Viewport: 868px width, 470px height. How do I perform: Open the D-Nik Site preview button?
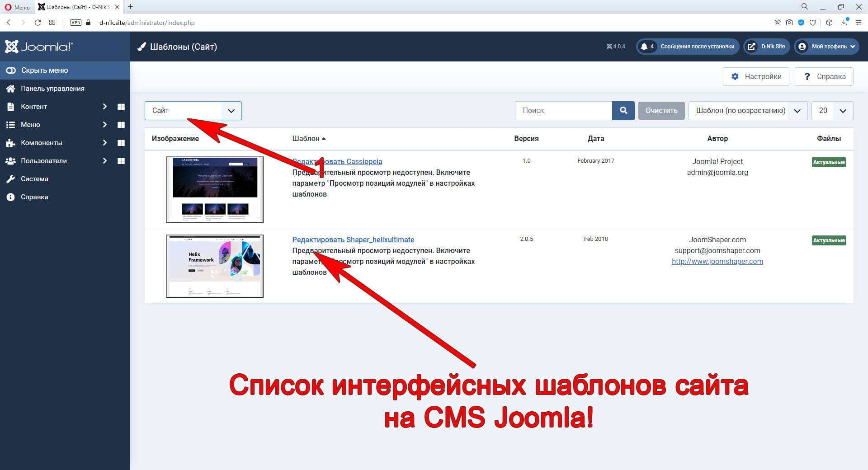tap(767, 47)
